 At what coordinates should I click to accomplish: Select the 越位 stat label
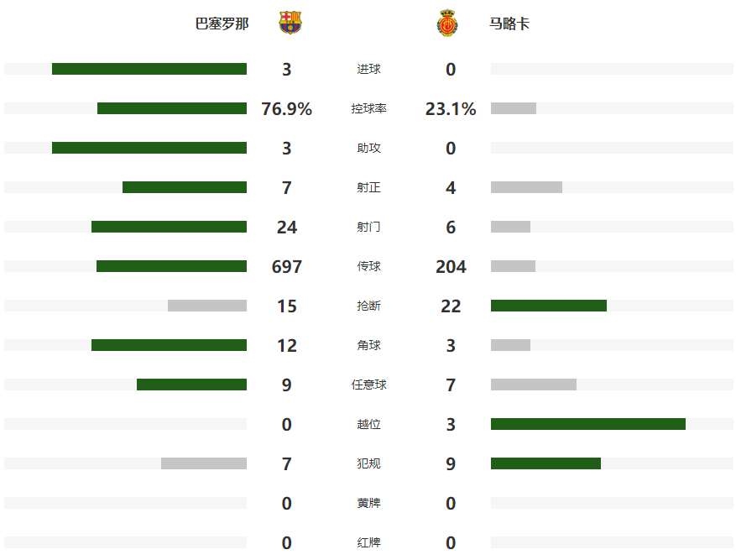click(x=368, y=425)
